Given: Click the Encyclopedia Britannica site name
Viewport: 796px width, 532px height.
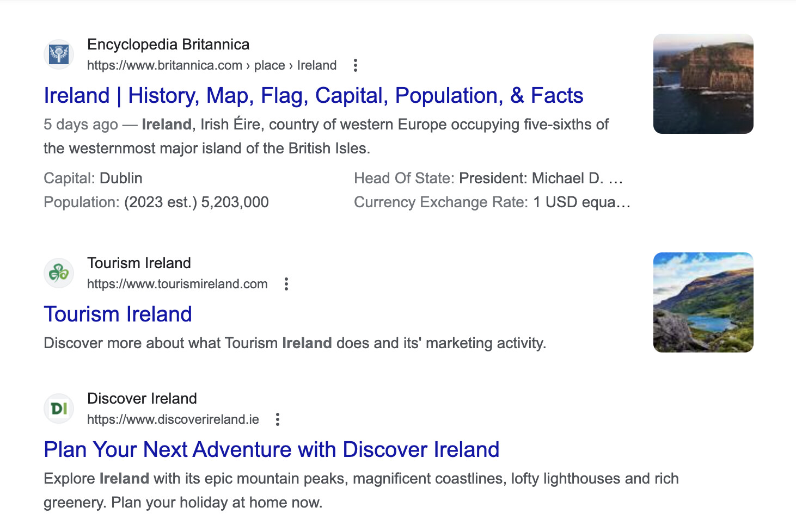Looking at the screenshot, I should (x=168, y=45).
